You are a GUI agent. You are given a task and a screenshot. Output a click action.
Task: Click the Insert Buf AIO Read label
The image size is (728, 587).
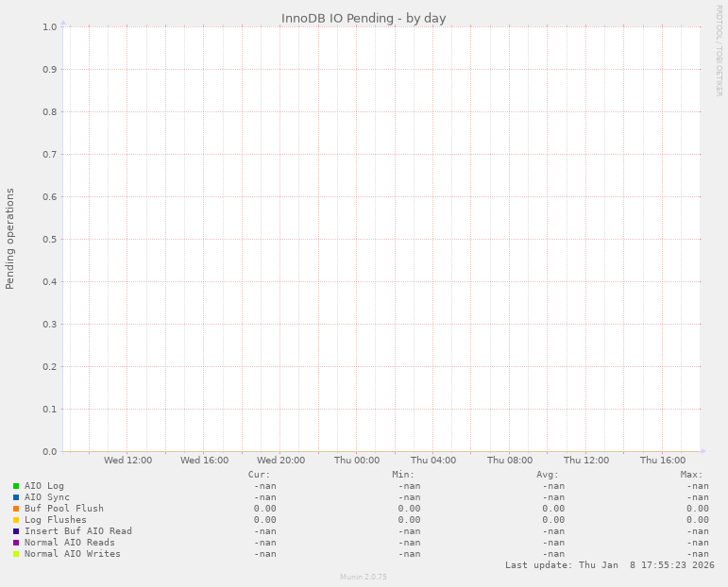coord(78,531)
